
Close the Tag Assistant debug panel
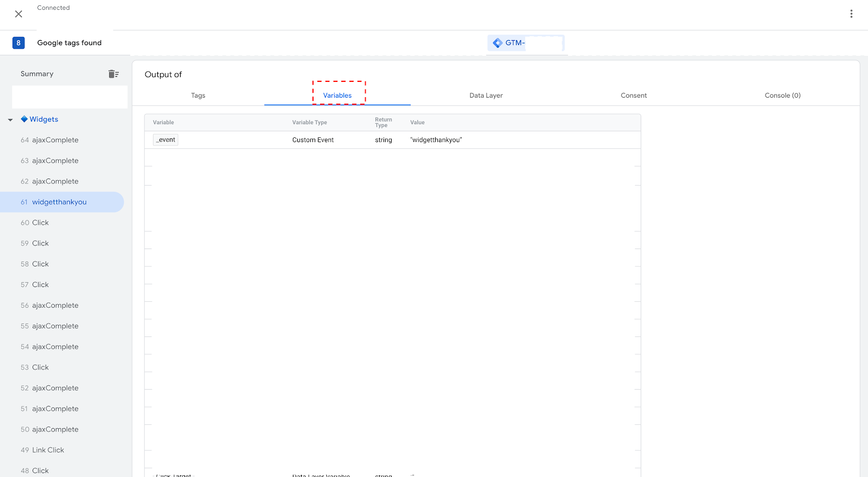click(x=18, y=14)
